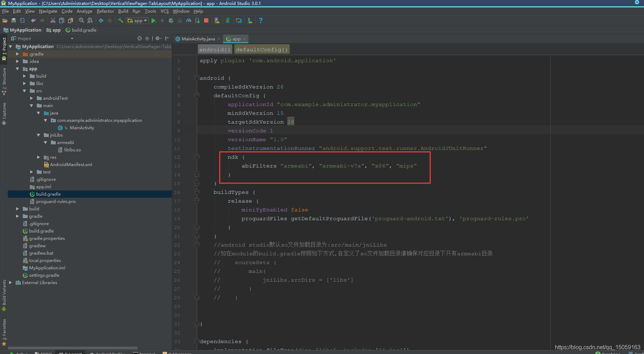Select gradle.properties in project tree
This screenshot has height=354, width=644.
point(47,238)
